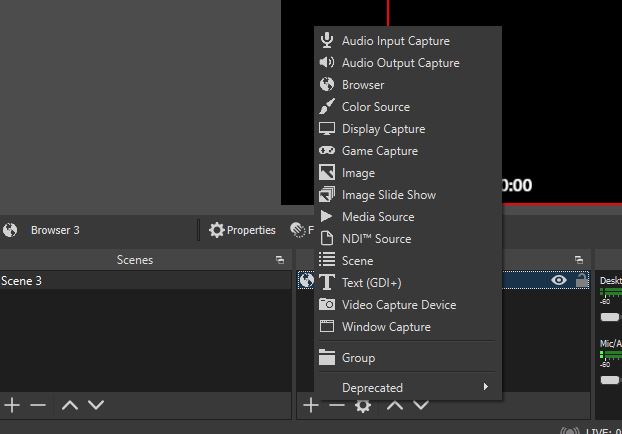Click the Display Capture monitor icon
Screen dimensions: 622x434
point(327,129)
